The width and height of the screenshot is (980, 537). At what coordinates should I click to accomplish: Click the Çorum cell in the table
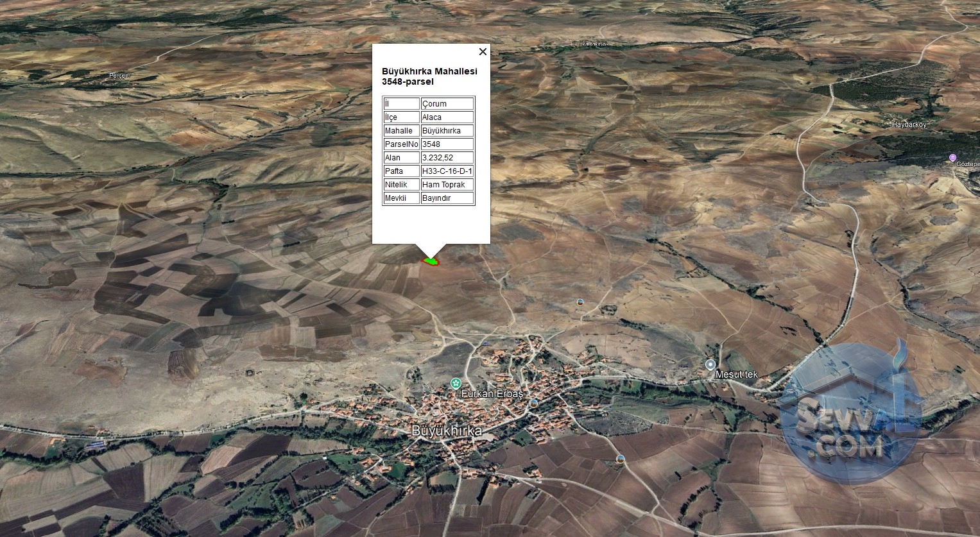tap(447, 103)
